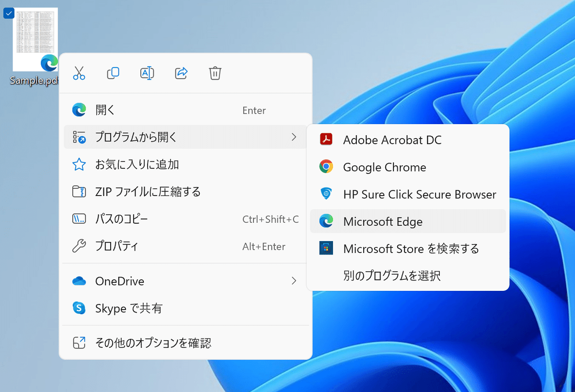This screenshot has height=392, width=575.
Task: Click the Sample.pdf file name label
Action: point(34,81)
